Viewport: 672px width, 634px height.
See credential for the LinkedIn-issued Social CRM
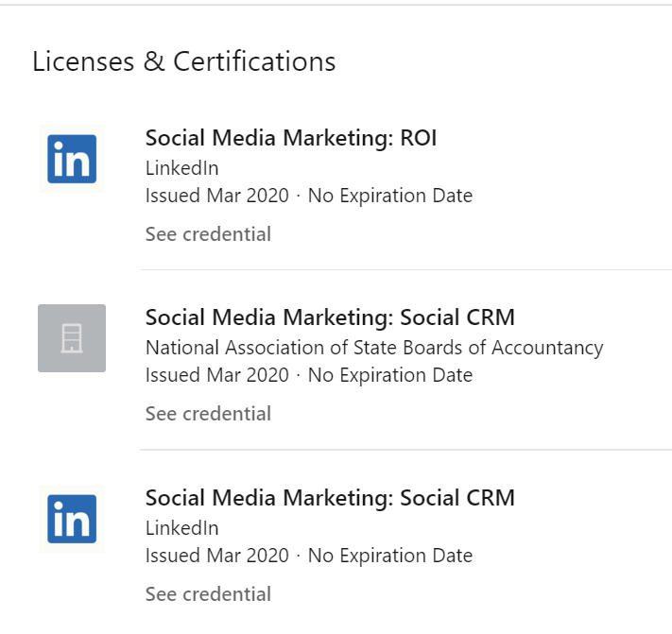[x=208, y=594]
